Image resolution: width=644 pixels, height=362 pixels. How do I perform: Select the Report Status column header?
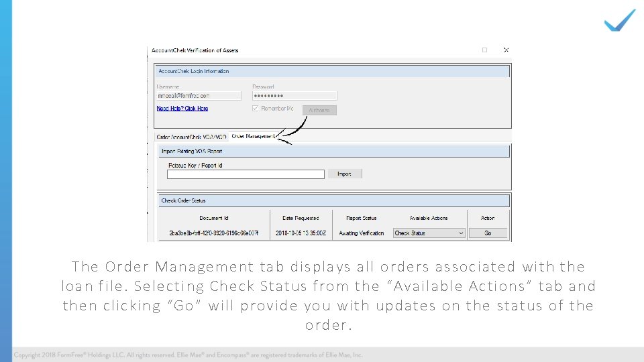coord(362,218)
